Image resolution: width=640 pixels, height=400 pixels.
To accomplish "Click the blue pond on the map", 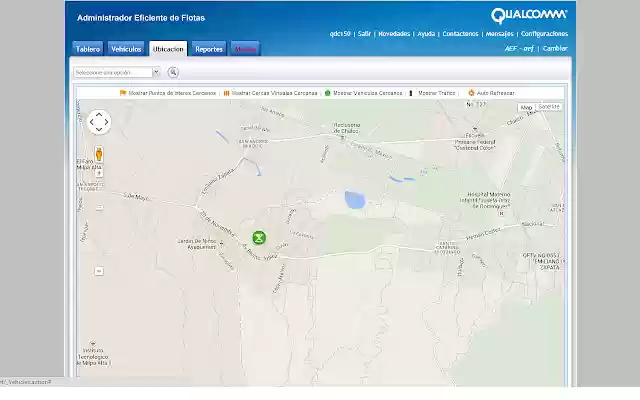I will tap(355, 200).
